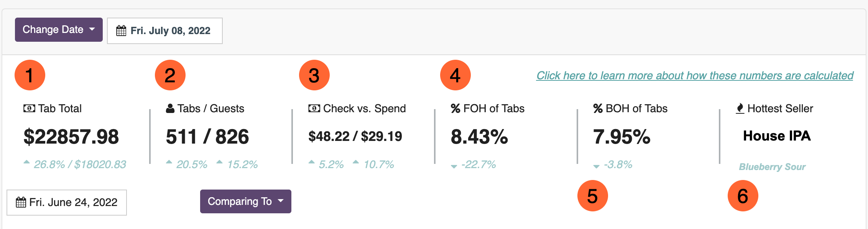Open the learn more about calculations link

point(695,75)
